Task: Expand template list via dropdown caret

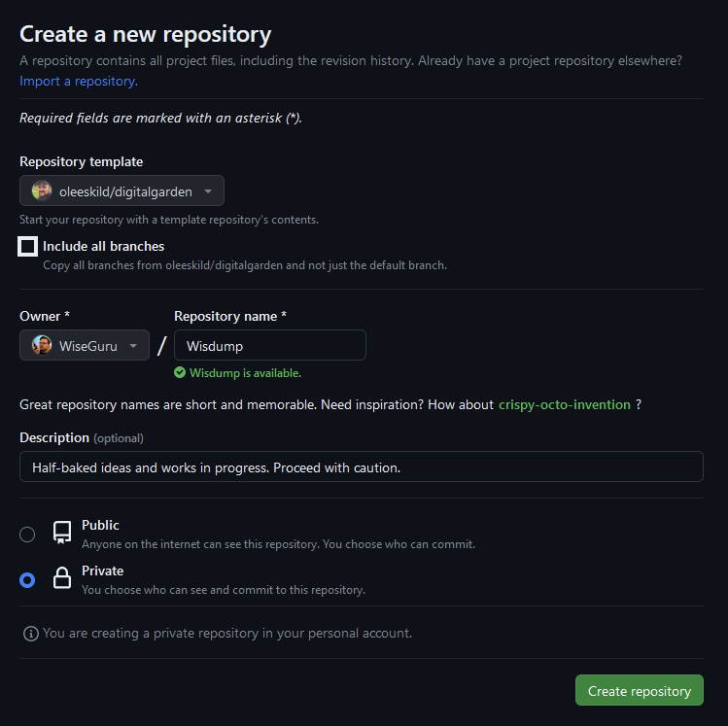Action: coord(208,191)
